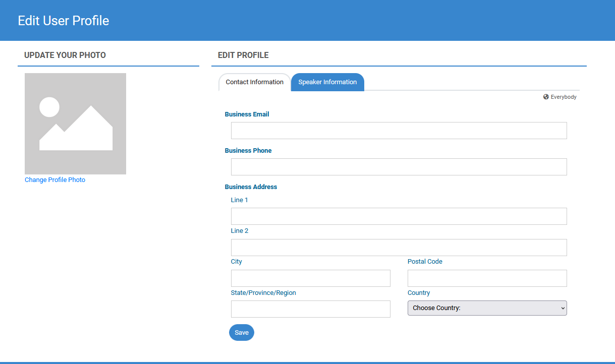Image resolution: width=615 pixels, height=364 pixels.
Task: Focus the Postal Code input field
Action: 487,278
